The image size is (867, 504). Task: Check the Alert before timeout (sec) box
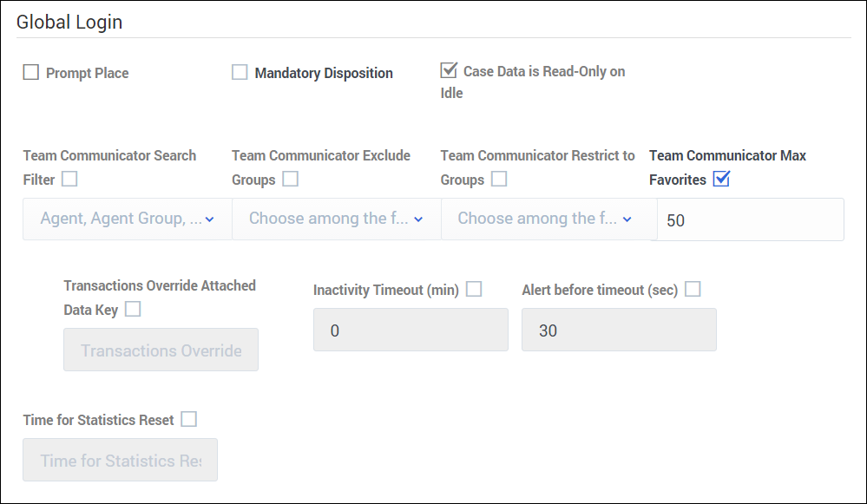(x=693, y=290)
